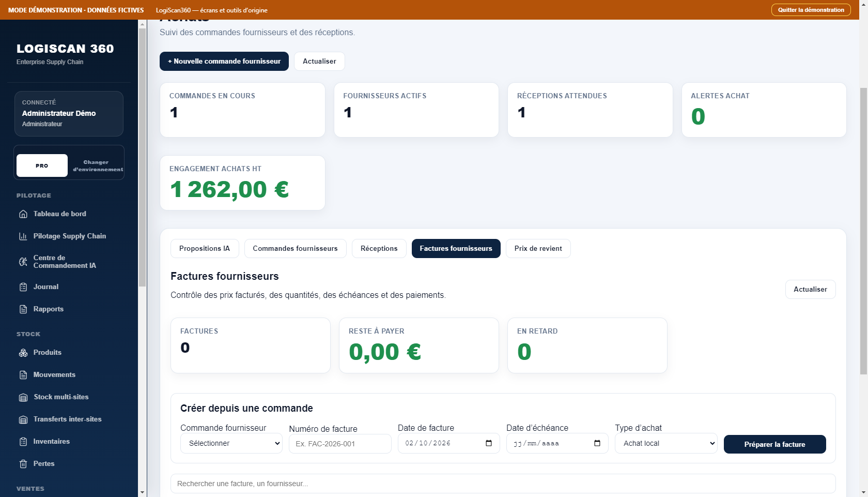This screenshot has height=497, width=868.
Task: Click the Rechercher une facture search field
Action: click(x=503, y=484)
